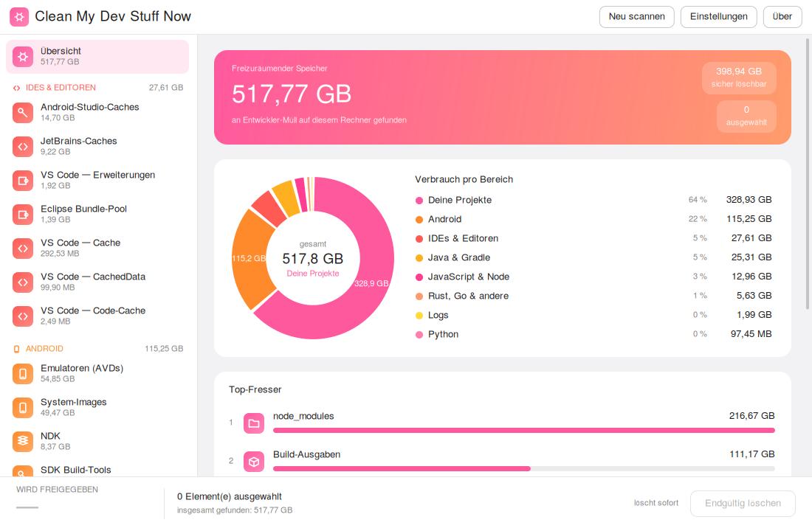Click the node_modules folder icon
Image resolution: width=812 pixels, height=531 pixels.
tap(254, 423)
